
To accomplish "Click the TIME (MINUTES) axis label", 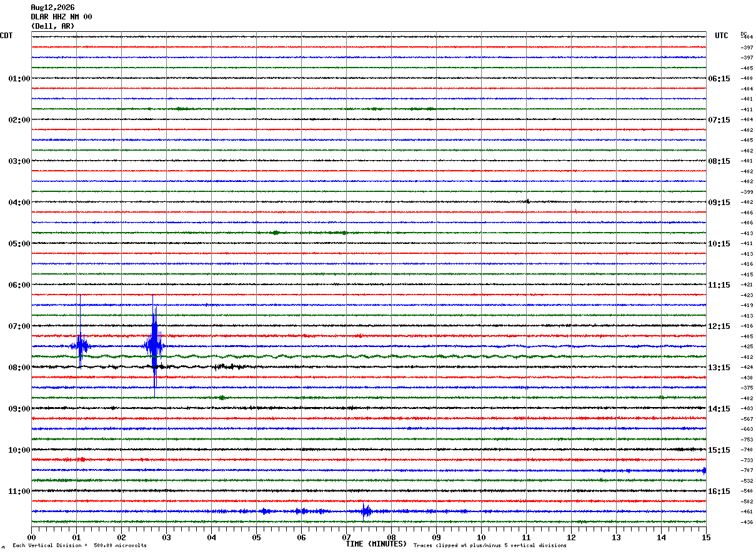I will click(376, 544).
